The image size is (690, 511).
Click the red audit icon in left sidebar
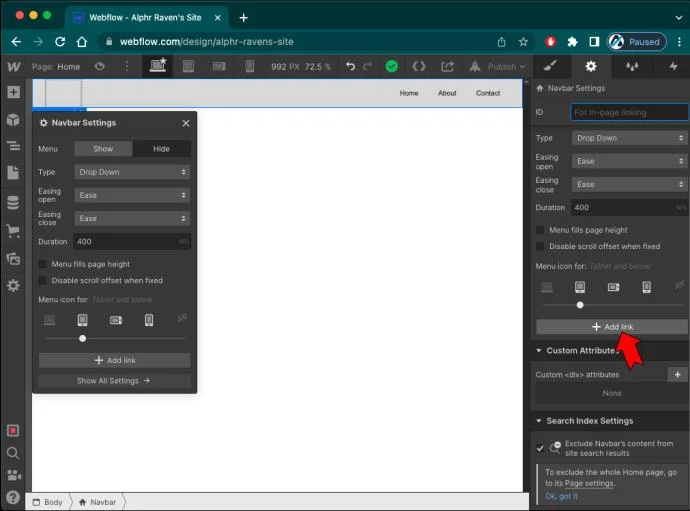click(x=13, y=430)
